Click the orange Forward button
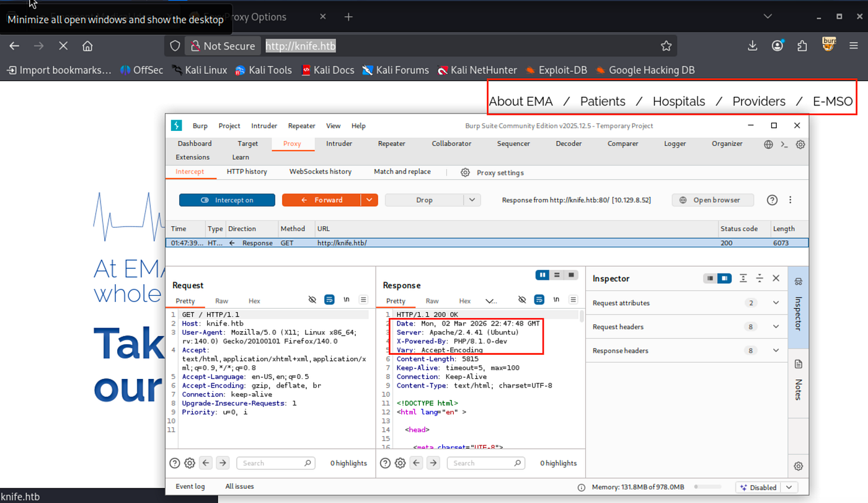This screenshot has height=503, width=868. pos(322,200)
